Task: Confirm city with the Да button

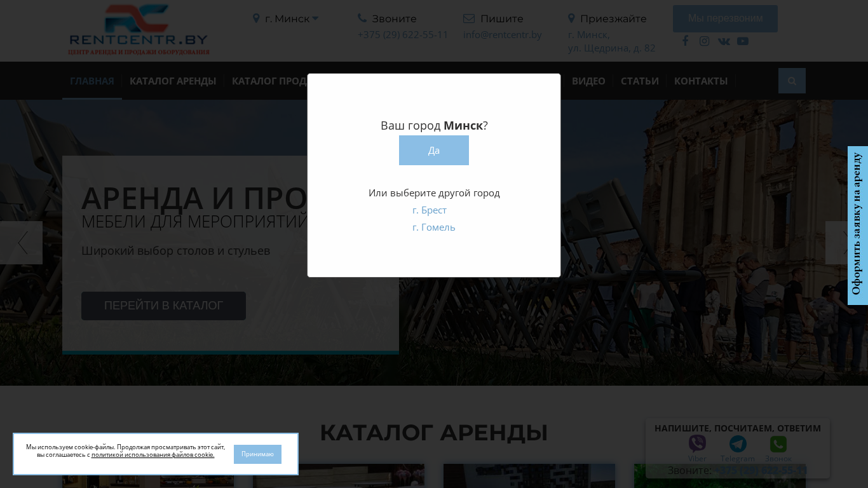Action: pos(434,151)
